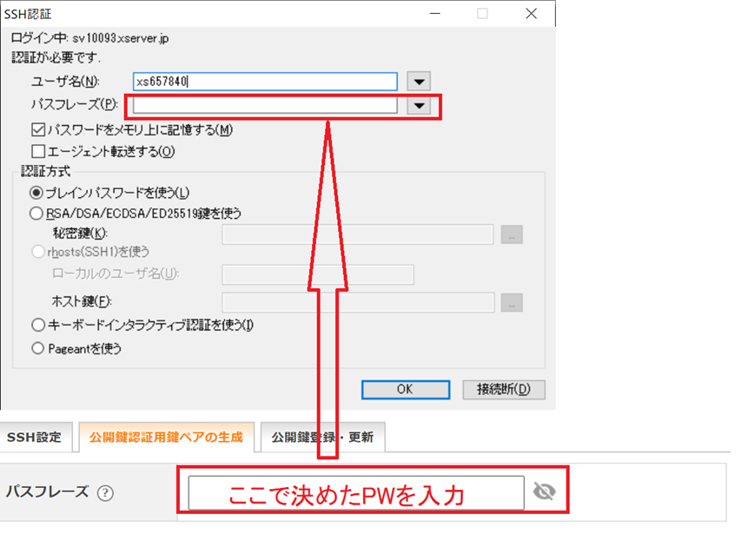Image resolution: width=748 pixels, height=560 pixels.
Task: Click the private key browse button
Action: point(512,234)
